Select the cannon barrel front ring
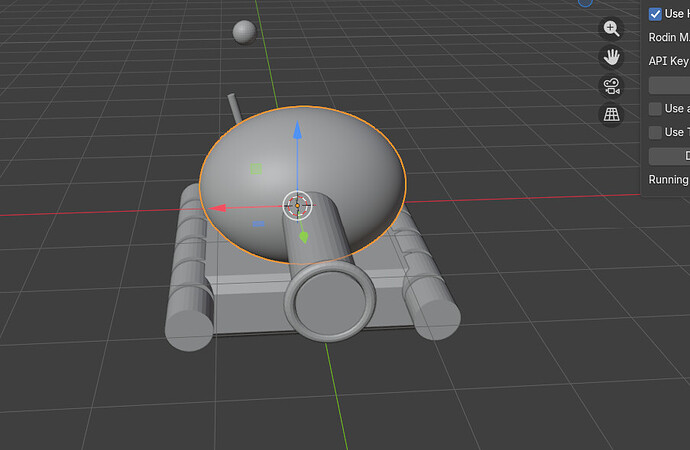 click(330, 302)
